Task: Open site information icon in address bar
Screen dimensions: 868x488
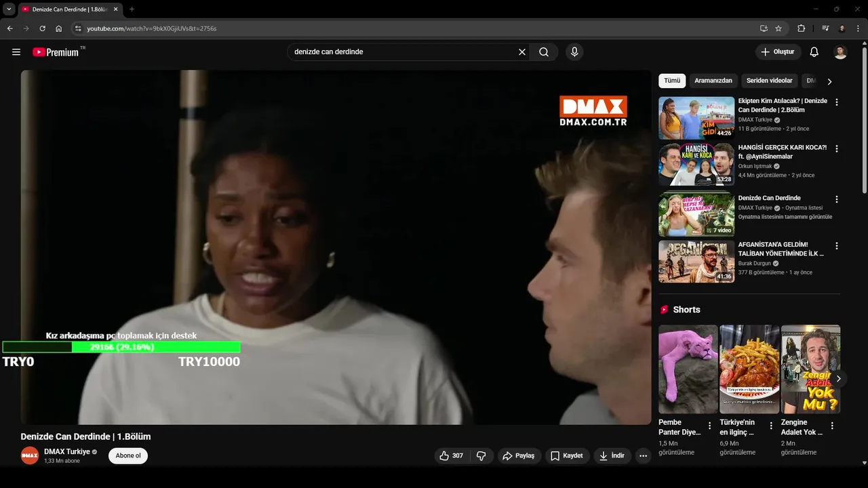Action: point(78,28)
